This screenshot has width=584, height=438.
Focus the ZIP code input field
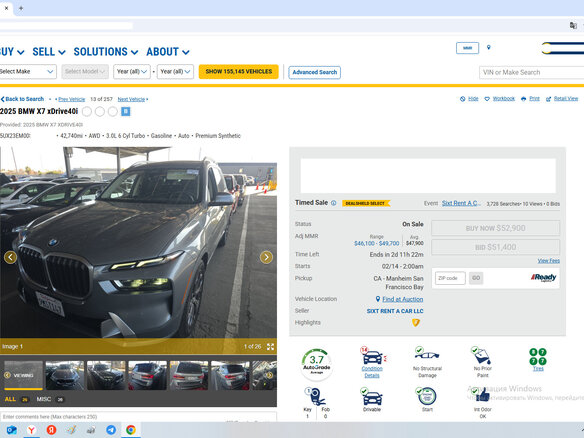click(450, 278)
